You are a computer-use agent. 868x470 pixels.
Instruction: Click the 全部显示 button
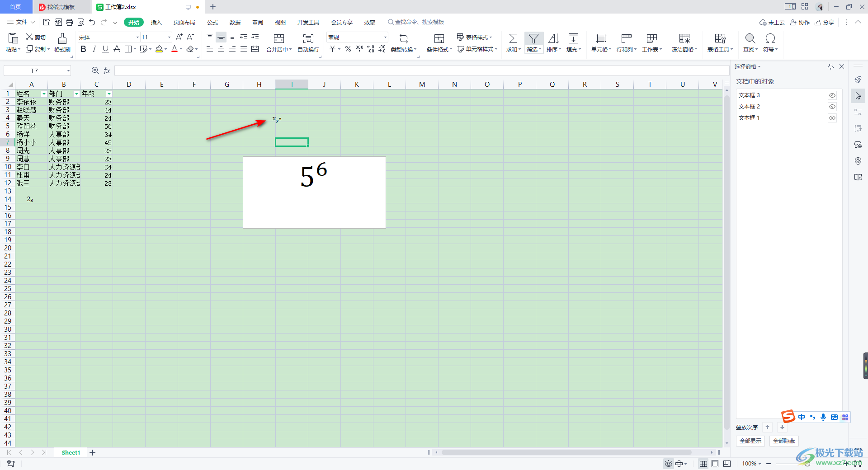click(750, 441)
